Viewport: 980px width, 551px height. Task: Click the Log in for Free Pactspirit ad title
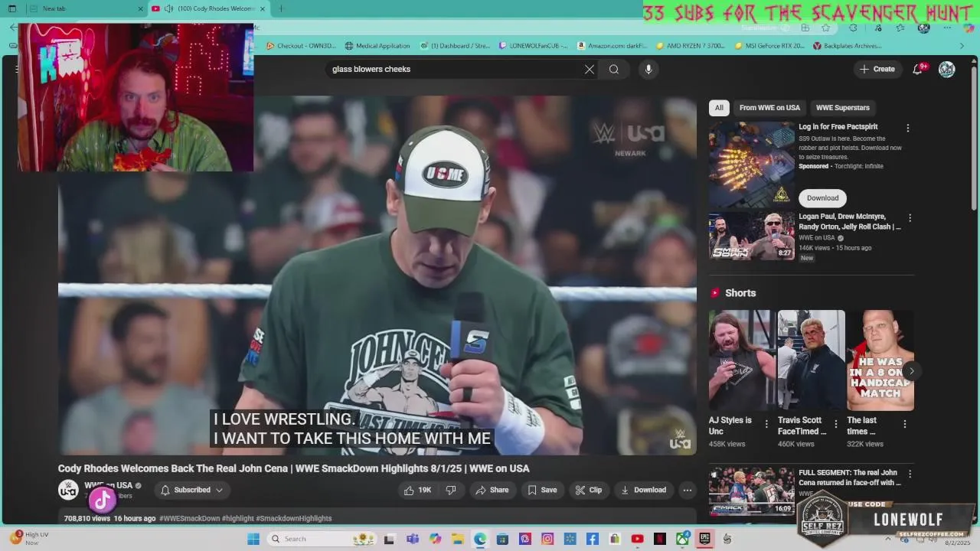click(838, 127)
